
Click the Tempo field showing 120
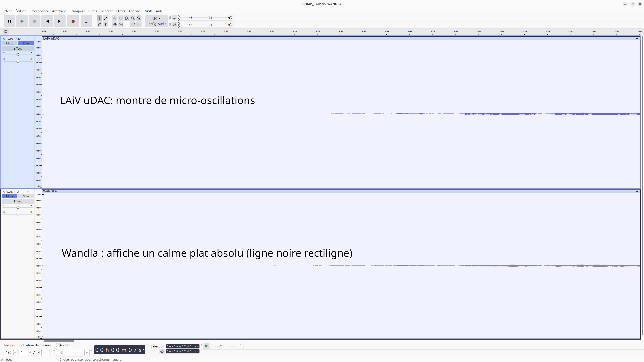tap(9, 352)
